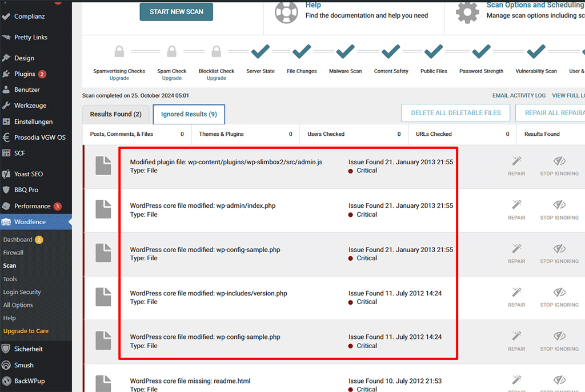Expand the Plugins menu in sidebar
Viewport: 585px width, 392px height.
point(25,74)
